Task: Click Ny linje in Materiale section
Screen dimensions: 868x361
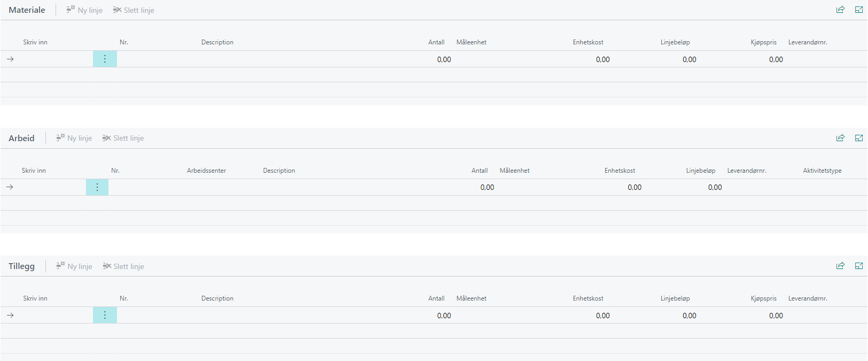Action: [x=84, y=10]
